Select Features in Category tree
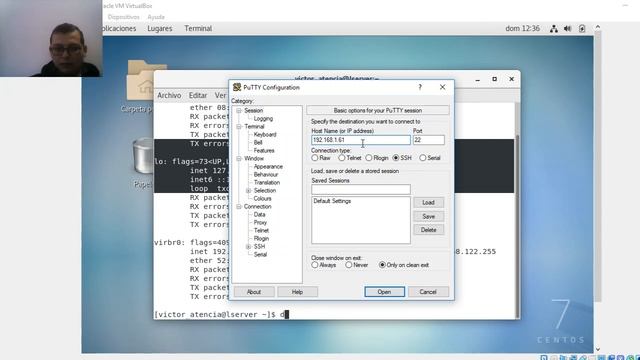Viewport: 640px width, 360px height. click(x=264, y=151)
